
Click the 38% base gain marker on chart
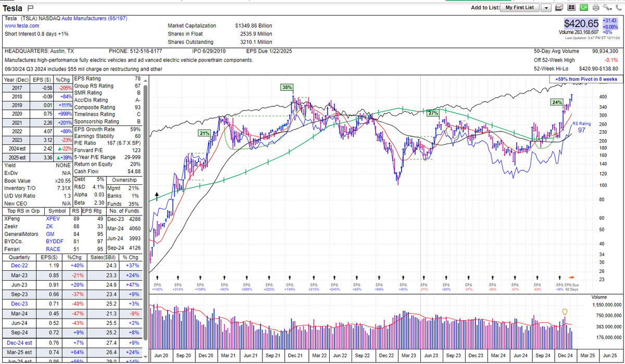(287, 87)
